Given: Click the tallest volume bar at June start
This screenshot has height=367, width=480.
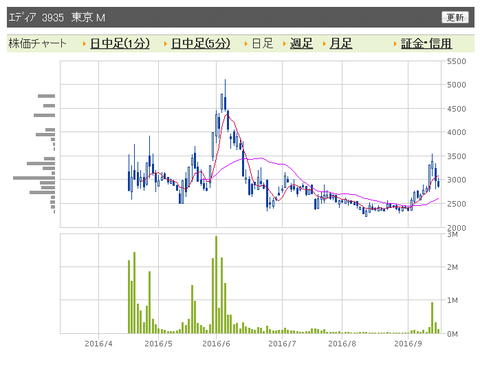Looking at the screenshot, I should tap(216, 285).
